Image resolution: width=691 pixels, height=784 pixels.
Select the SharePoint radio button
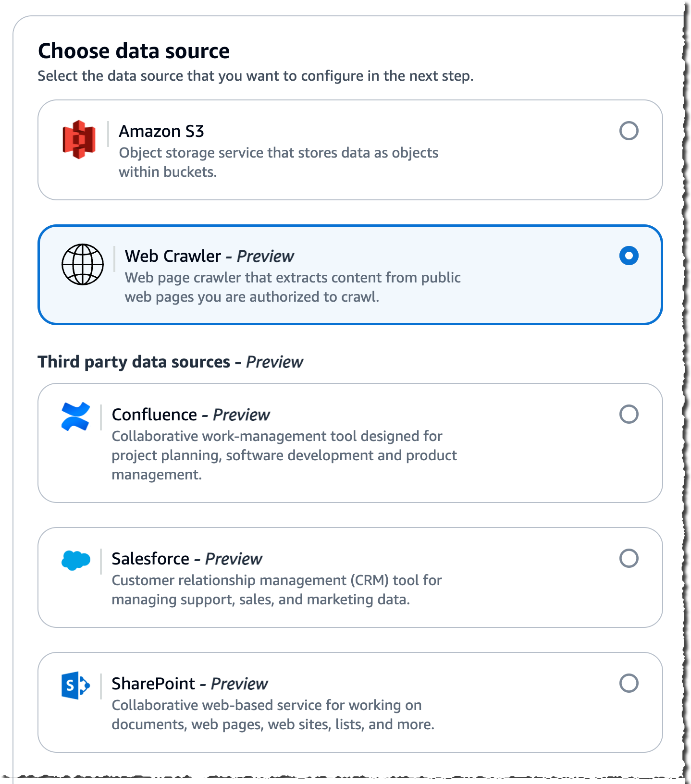[x=630, y=684]
